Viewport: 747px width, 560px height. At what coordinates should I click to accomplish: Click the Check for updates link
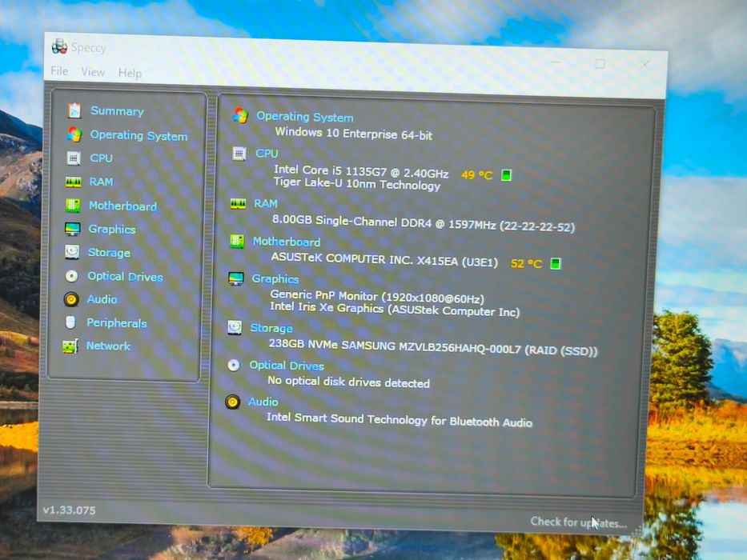point(578,522)
